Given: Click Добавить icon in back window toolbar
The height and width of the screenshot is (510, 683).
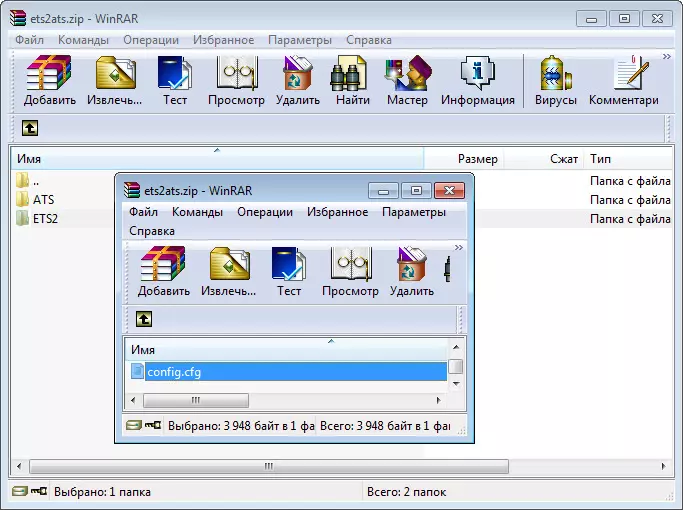Looking at the screenshot, I should coord(49,72).
